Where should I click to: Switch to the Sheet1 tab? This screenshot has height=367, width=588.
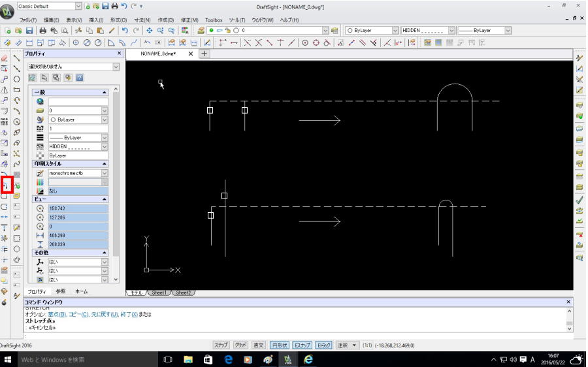[x=158, y=293]
